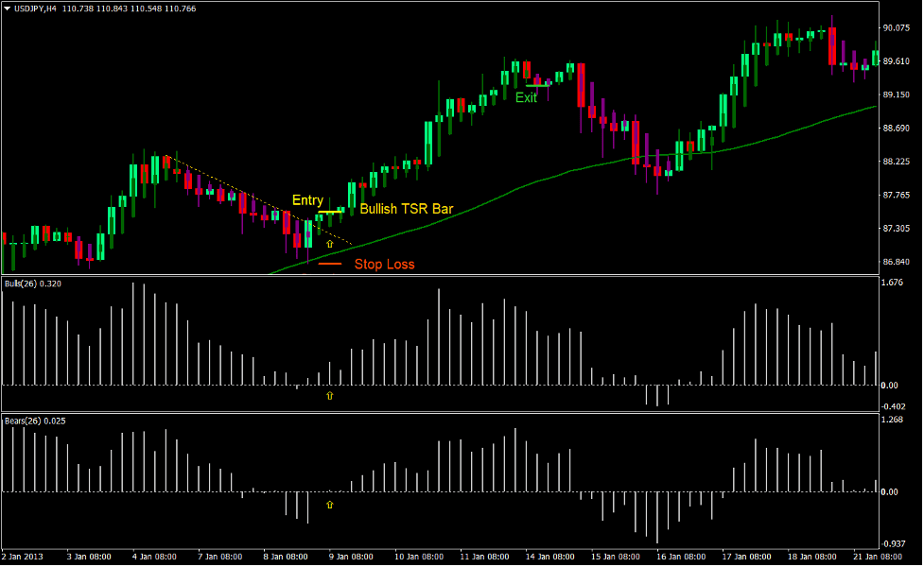The image size is (924, 567).
Task: Click the yellow up arrow below the entry candle
Action: coord(329,243)
